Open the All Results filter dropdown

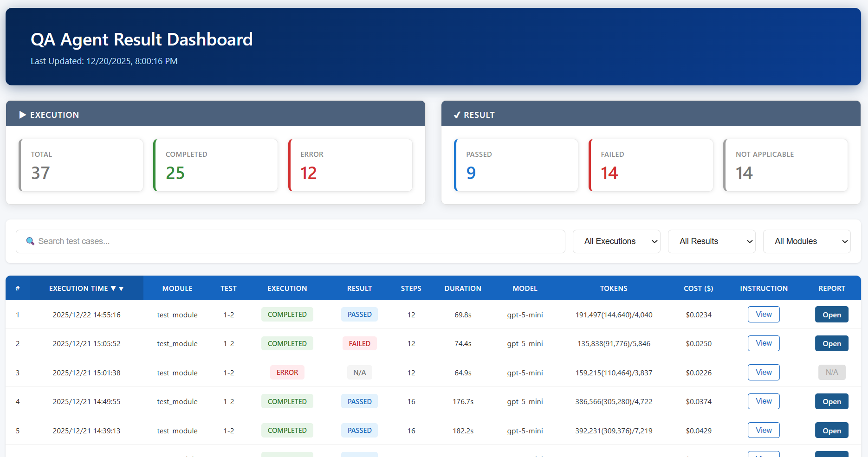click(x=711, y=241)
